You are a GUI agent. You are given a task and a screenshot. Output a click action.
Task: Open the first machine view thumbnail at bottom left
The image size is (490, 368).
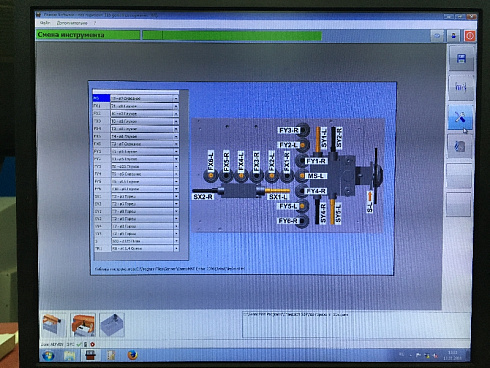[x=53, y=325]
